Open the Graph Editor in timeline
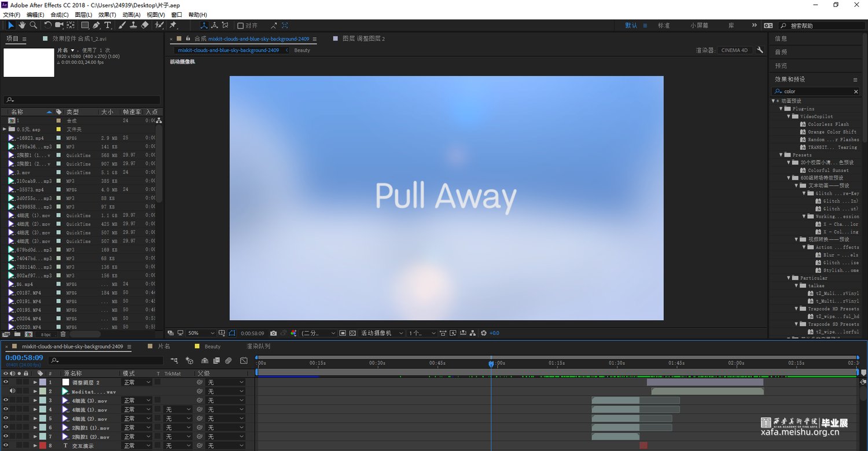This screenshot has width=868, height=451. (x=244, y=361)
